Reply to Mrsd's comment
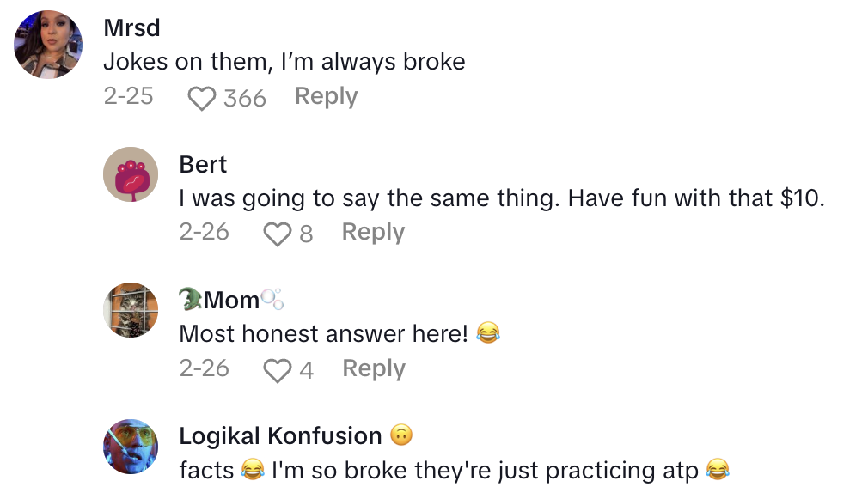868x493 pixels. (x=326, y=96)
